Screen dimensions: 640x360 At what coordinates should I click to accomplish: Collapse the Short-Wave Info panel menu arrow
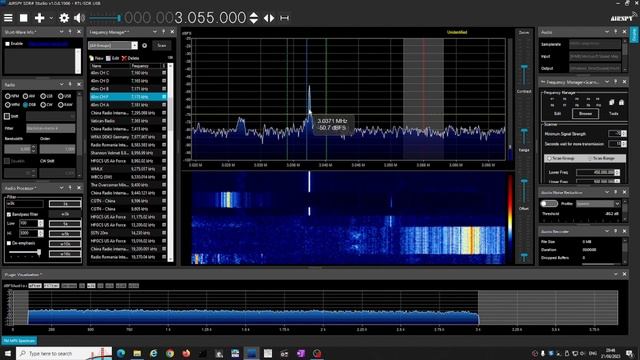61,32
